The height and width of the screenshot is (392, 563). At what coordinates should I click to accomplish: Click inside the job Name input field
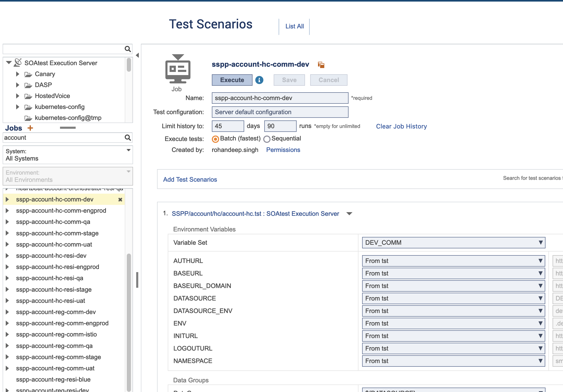pyautogui.click(x=279, y=98)
